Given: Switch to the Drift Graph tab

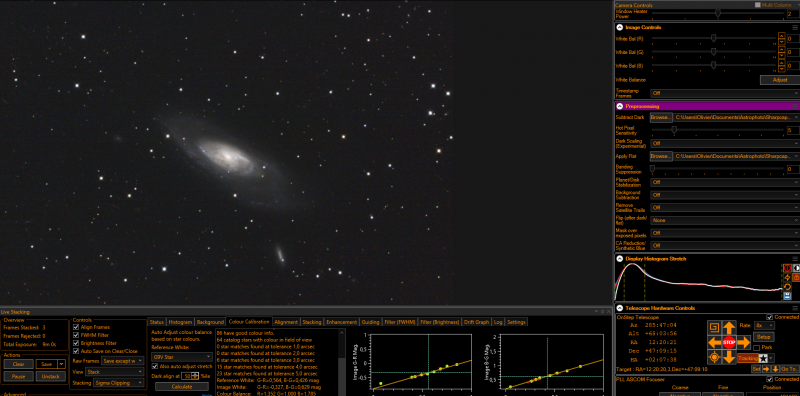Looking at the screenshot, I should pyautogui.click(x=476, y=322).
